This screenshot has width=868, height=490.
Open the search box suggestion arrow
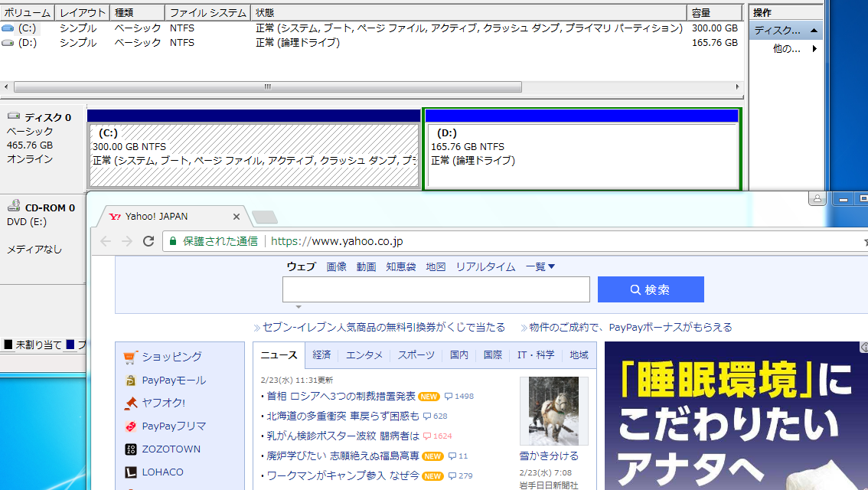[x=299, y=307]
